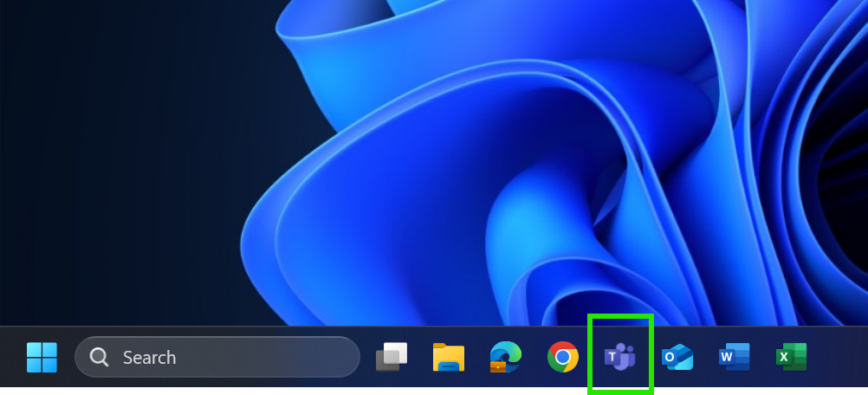Open Microsoft Edge from the taskbar

(x=505, y=357)
